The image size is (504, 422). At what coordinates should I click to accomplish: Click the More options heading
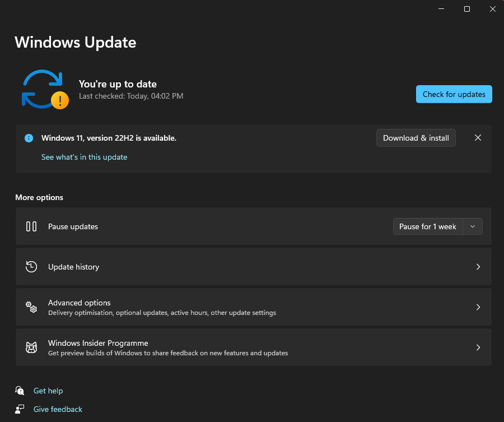tap(39, 197)
